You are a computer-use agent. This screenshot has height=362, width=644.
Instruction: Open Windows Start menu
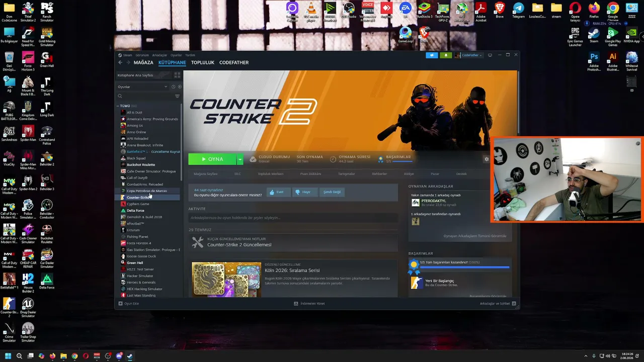(8, 356)
